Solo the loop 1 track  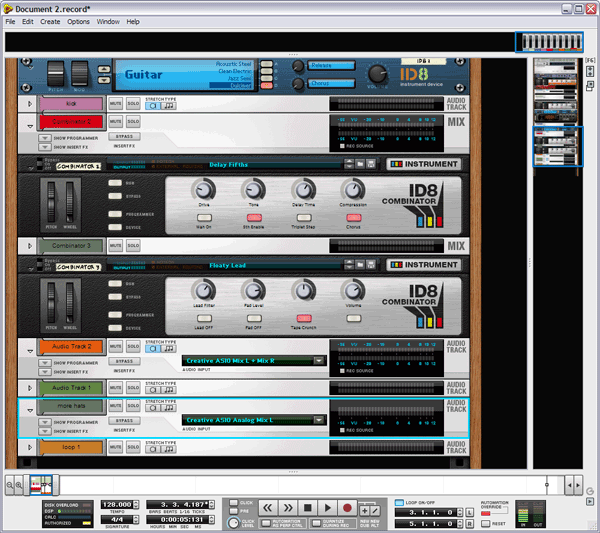[133, 448]
